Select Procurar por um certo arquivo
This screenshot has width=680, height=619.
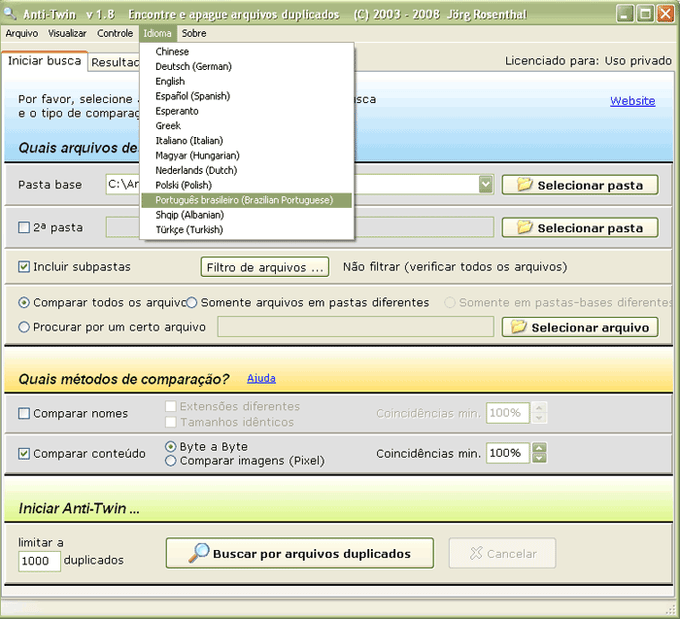(x=24, y=327)
